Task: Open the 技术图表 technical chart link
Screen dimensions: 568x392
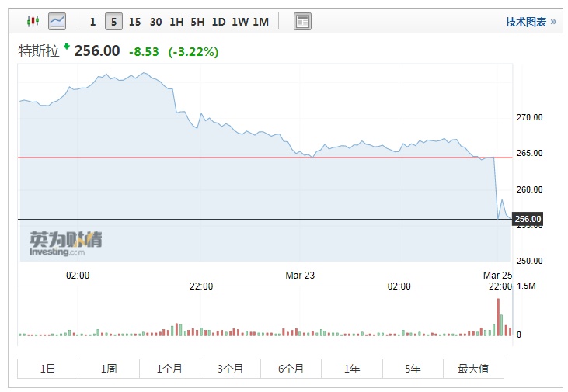Action: [531, 22]
